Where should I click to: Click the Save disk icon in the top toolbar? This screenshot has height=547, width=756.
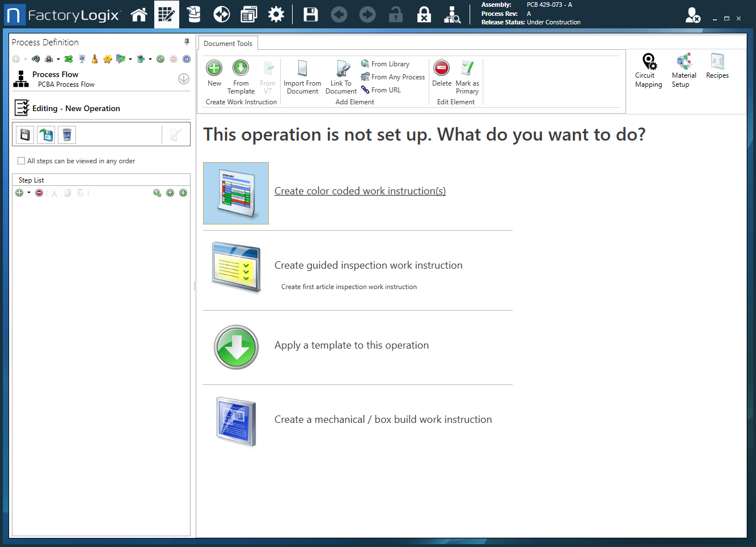(x=311, y=14)
